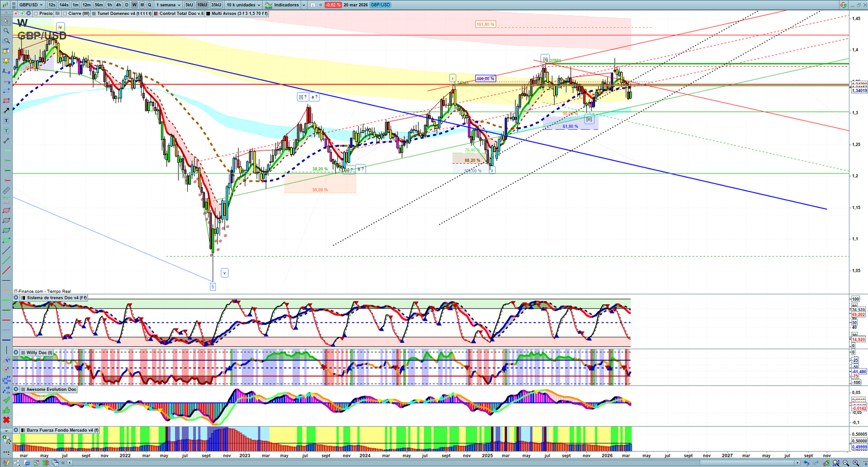The width and height of the screenshot is (868, 467).
Task: Select the W weekly timeframe
Action: (x=134, y=5)
